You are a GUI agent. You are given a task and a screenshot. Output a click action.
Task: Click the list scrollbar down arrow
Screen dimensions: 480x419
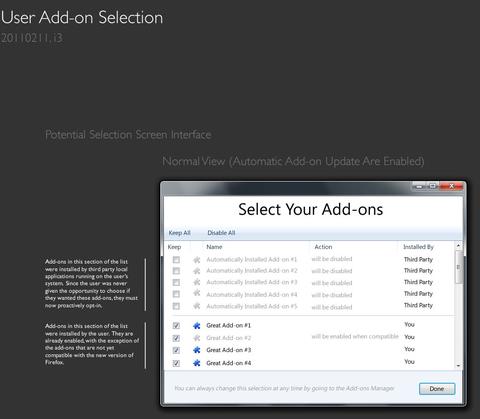[x=458, y=366]
